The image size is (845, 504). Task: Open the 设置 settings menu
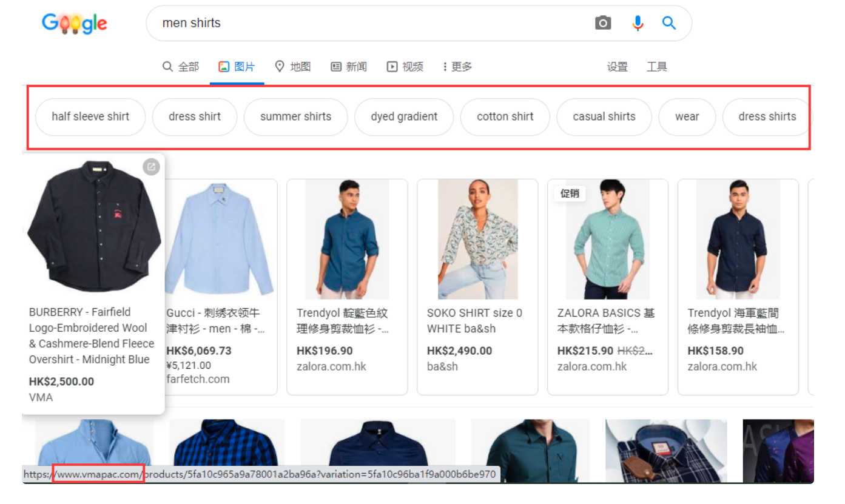click(x=617, y=67)
